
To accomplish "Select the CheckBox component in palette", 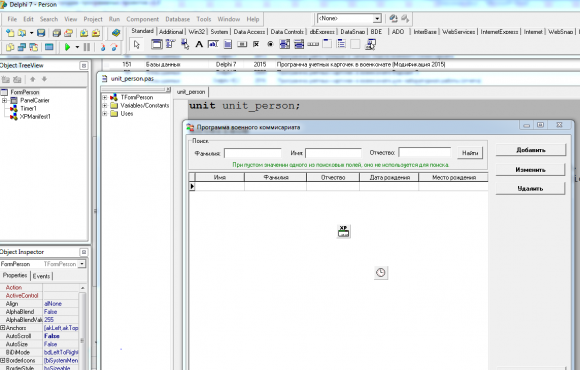I will pyautogui.click(x=256, y=44).
